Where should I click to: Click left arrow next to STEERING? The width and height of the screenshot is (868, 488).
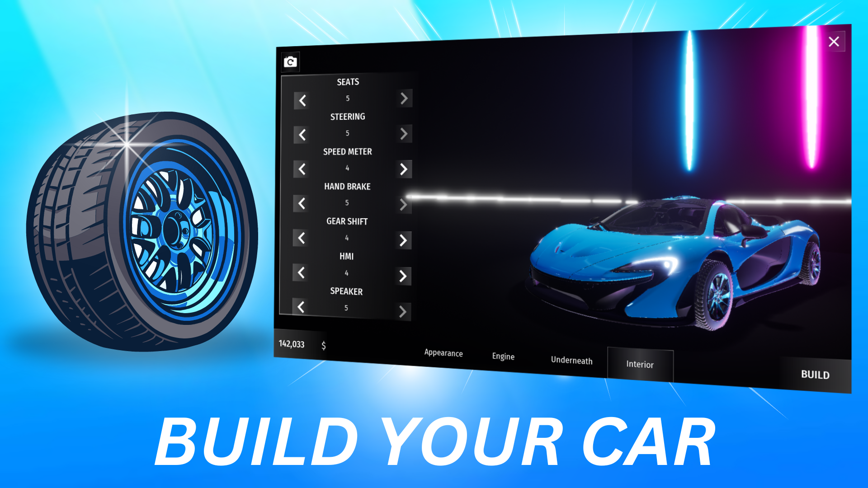[x=301, y=134]
